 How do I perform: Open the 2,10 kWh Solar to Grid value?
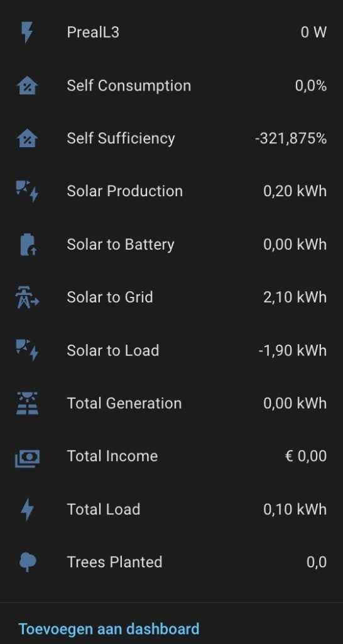[x=295, y=297]
